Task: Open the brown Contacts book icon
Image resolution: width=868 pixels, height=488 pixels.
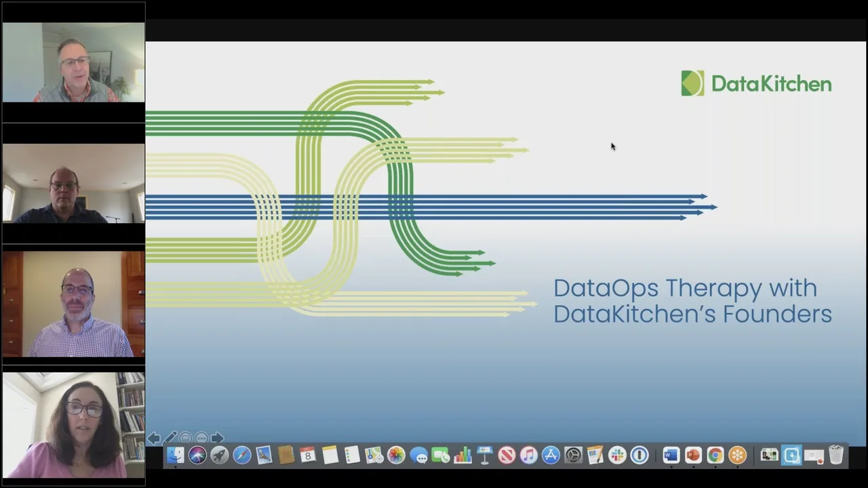Action: click(x=285, y=455)
